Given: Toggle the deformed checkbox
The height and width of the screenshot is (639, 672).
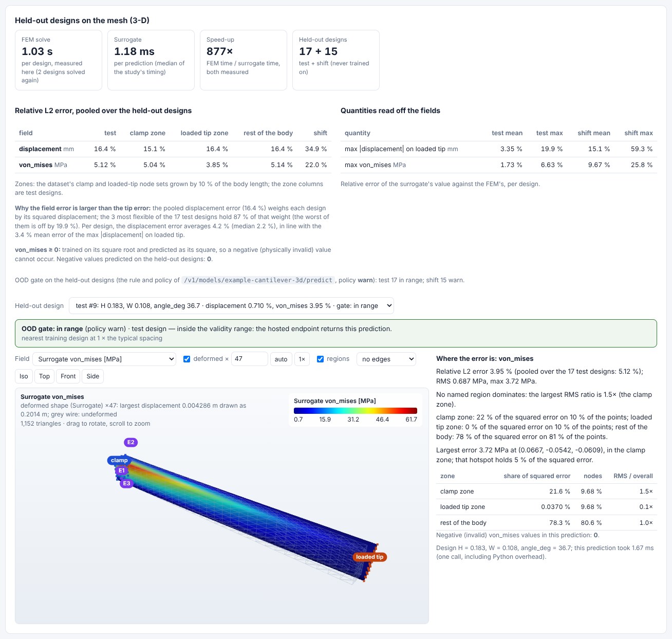Looking at the screenshot, I should [187, 359].
